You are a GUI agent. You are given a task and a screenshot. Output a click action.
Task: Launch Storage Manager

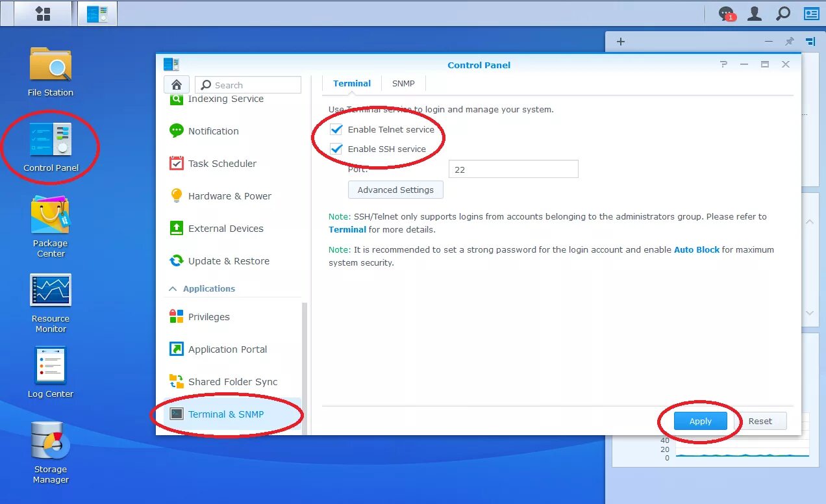[x=50, y=440]
